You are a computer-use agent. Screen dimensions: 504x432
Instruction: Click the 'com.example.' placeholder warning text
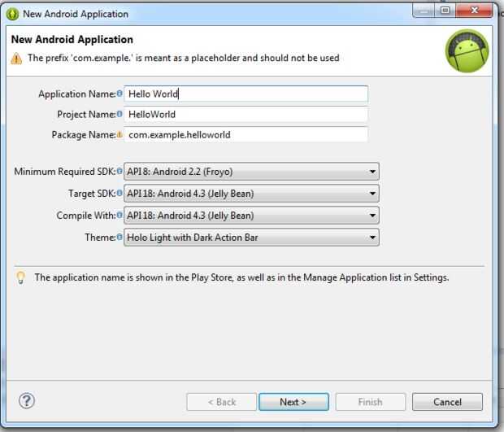pos(183,59)
